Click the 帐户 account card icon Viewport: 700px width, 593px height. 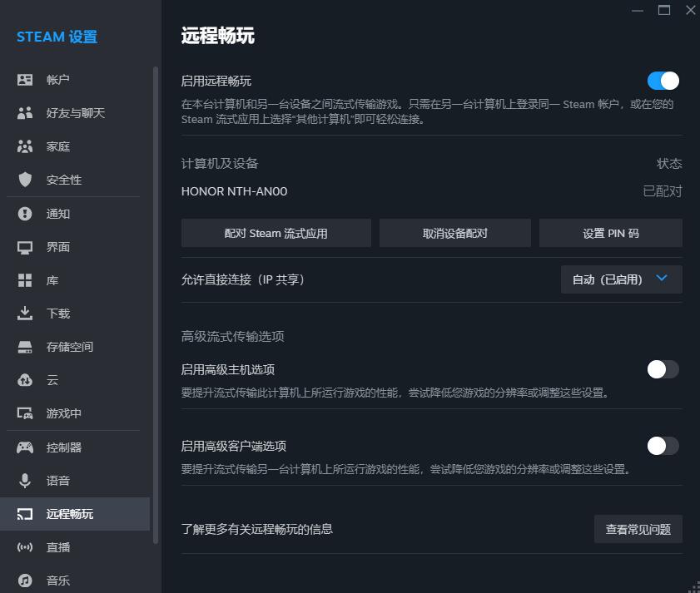(25, 80)
